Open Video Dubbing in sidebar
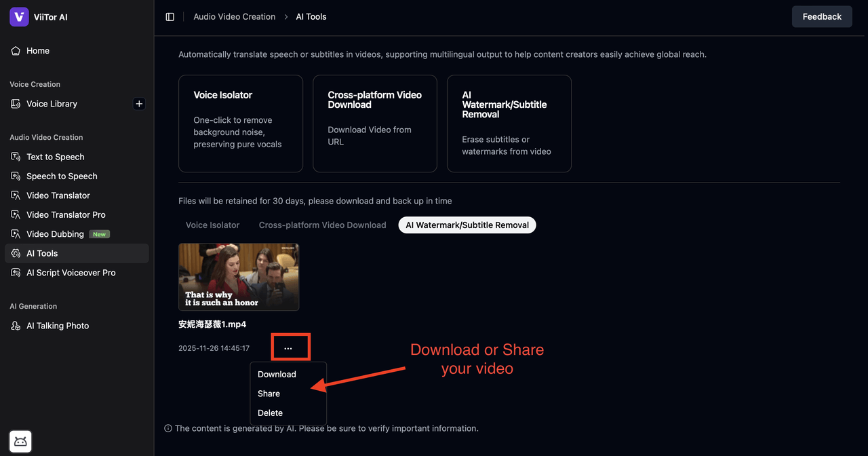This screenshot has width=868, height=456. pos(55,234)
